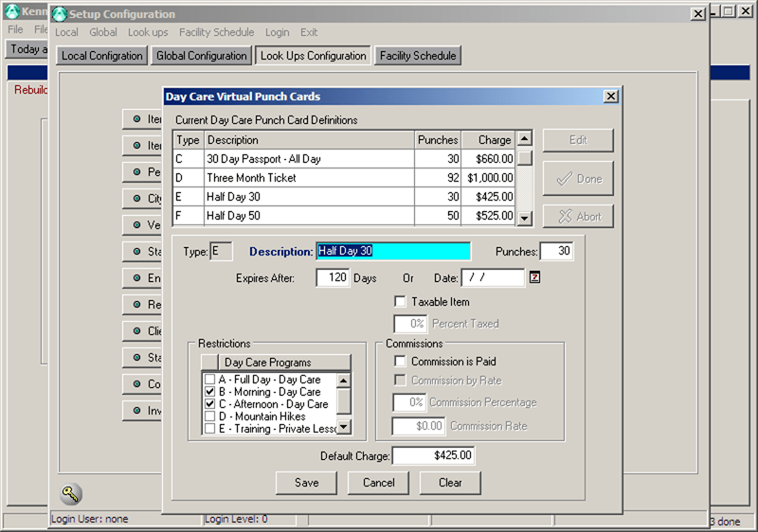Click the expiration Date input field
Viewport: 758px width, 532px height.
point(493,277)
